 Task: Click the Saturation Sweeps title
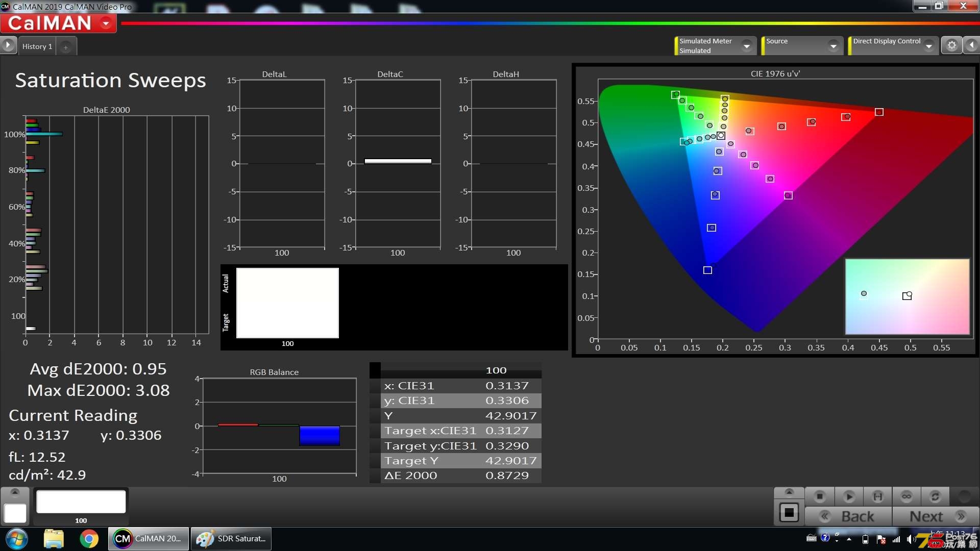110,81
